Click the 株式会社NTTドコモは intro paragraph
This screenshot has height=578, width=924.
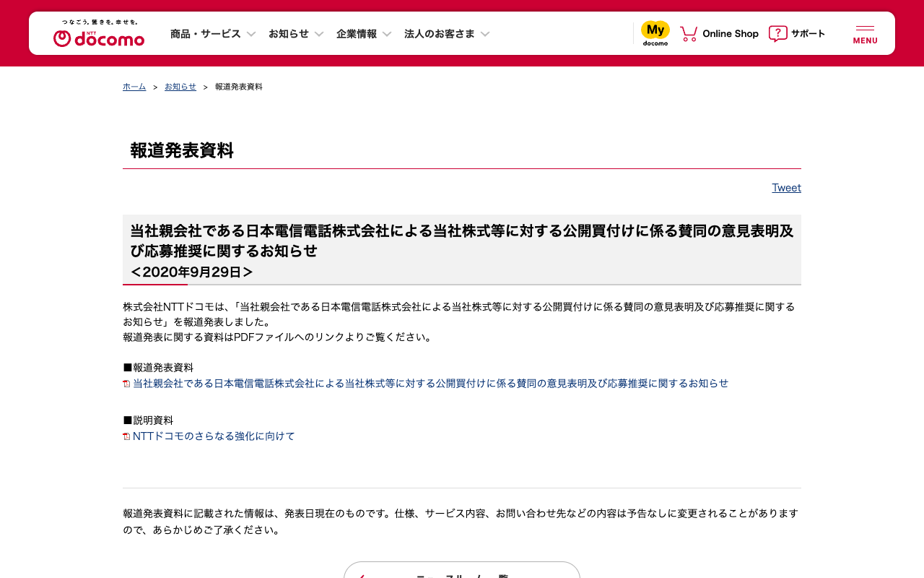pyautogui.click(x=459, y=322)
